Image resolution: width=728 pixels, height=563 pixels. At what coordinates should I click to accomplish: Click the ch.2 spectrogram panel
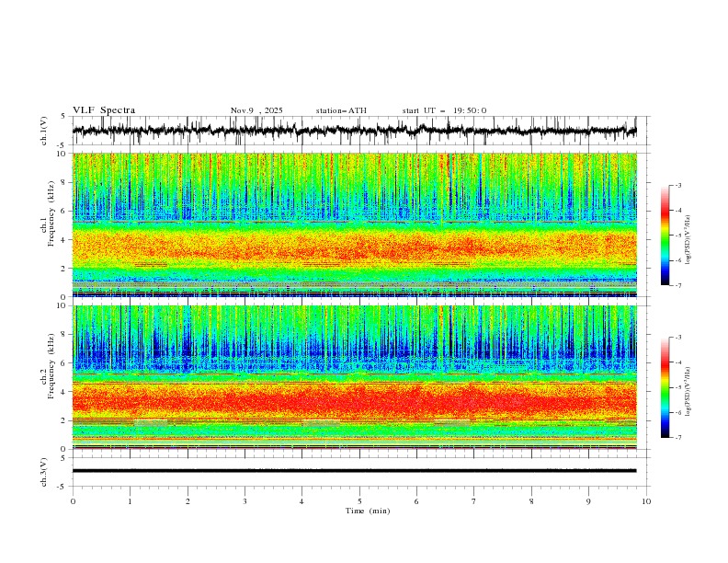355,377
